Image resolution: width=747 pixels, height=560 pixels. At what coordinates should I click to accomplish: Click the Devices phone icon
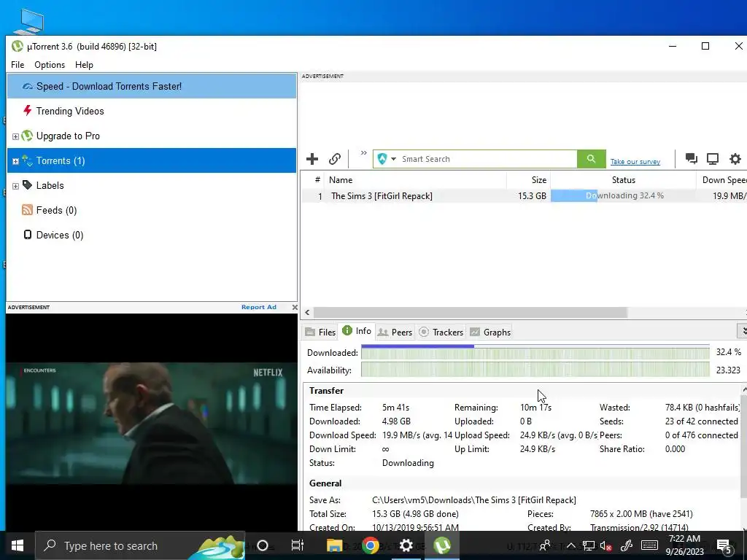[x=28, y=234]
